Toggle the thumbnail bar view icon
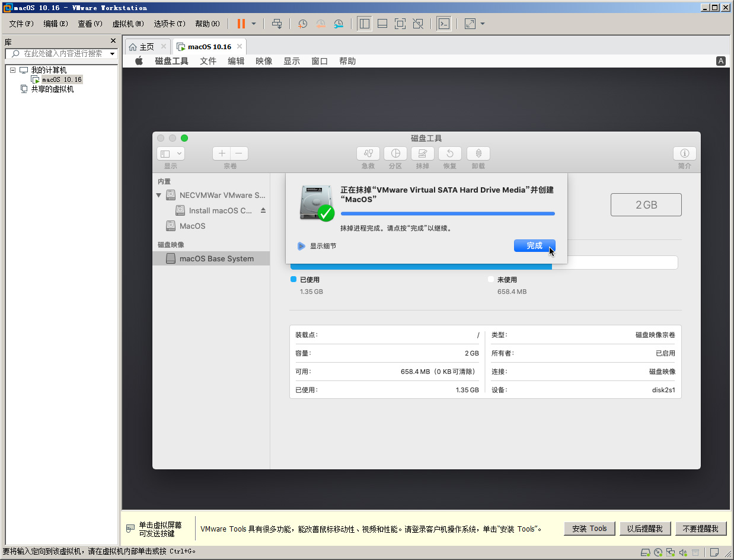 point(382,24)
